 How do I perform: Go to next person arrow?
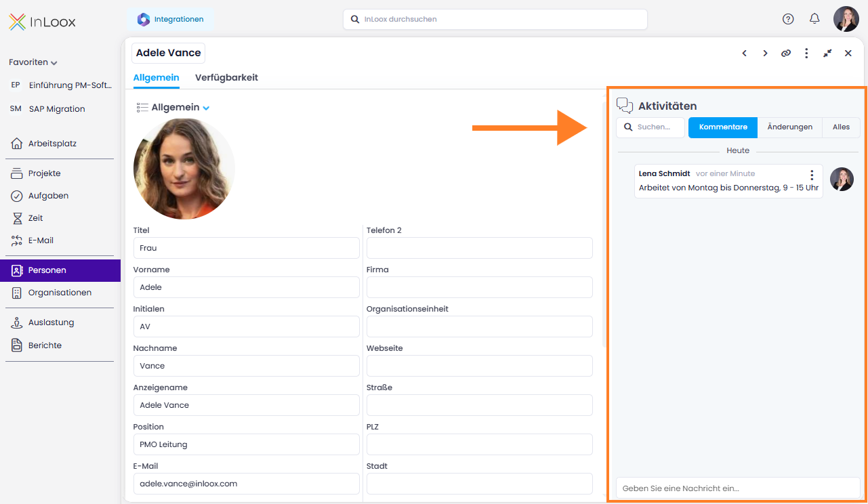[765, 53]
